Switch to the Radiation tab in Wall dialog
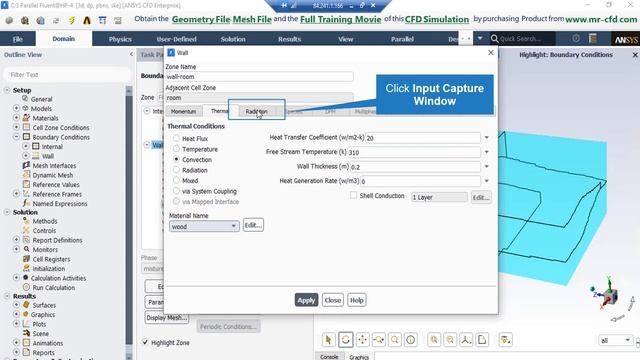The width and height of the screenshot is (640, 360). [256, 111]
